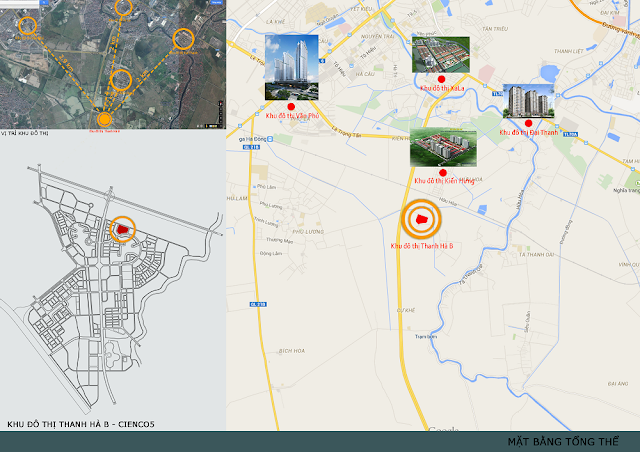Click the red marker for Khu đô thị Kiến Hưng
The height and width of the screenshot is (452, 640).
click(x=443, y=173)
